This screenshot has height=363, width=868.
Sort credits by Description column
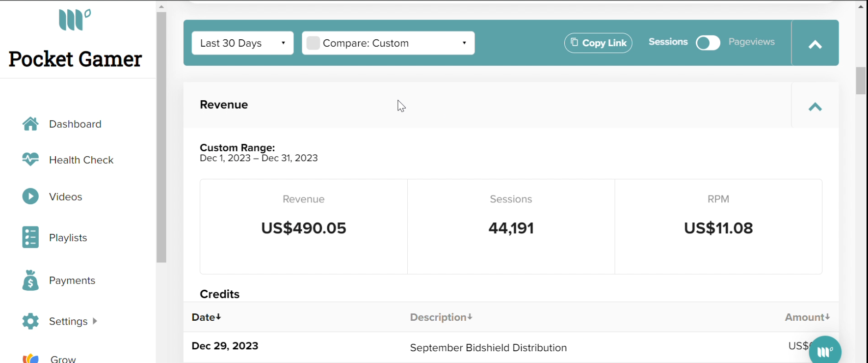coord(441,317)
